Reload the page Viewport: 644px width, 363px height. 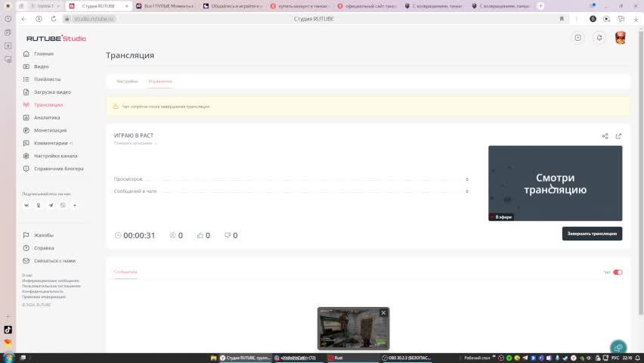54,19
